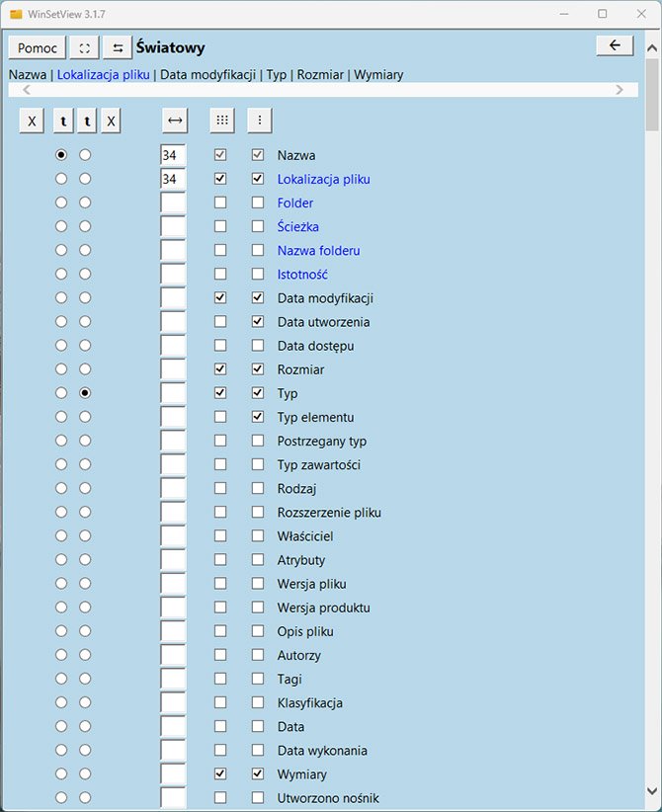Viewport: 662px width, 812px height.
Task: Select the left radio button in the Rozmiar row
Action: coord(61,369)
